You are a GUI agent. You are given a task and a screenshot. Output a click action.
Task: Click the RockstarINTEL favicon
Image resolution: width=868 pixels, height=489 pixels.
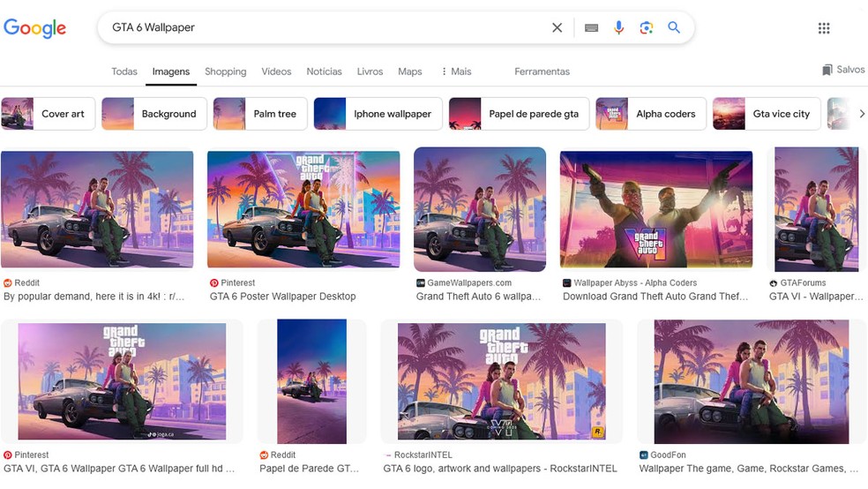[387, 455]
